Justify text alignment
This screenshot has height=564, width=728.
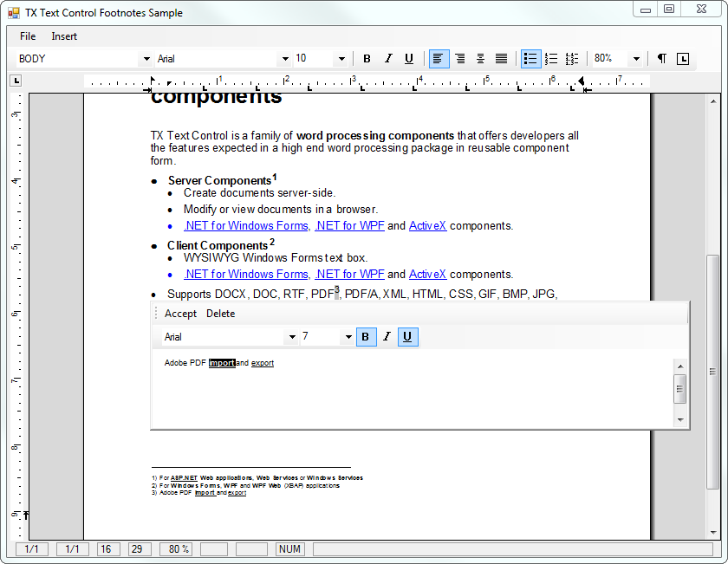(x=502, y=59)
